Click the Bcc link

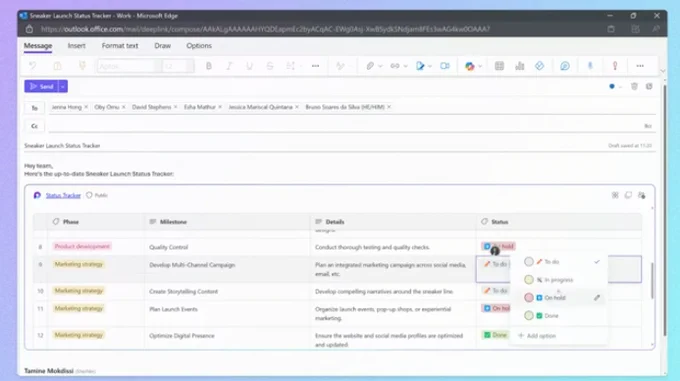[648, 126]
